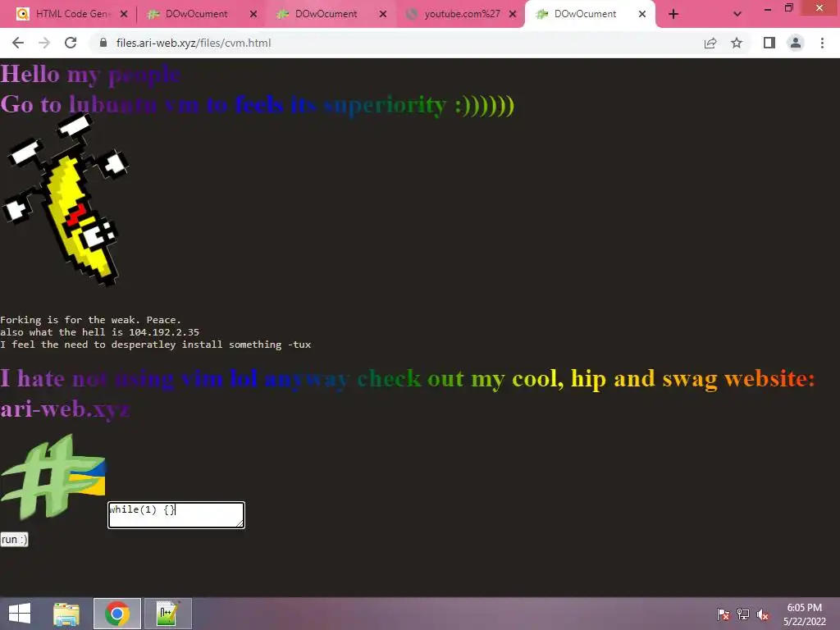The width and height of the screenshot is (840, 630).
Task: Click the Chrome taskbar icon
Action: 116,614
